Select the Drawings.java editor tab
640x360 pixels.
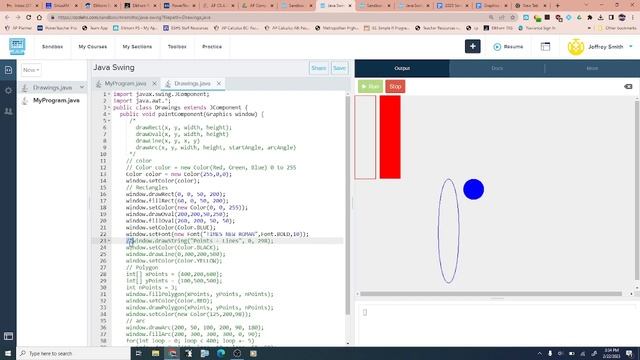192,84
